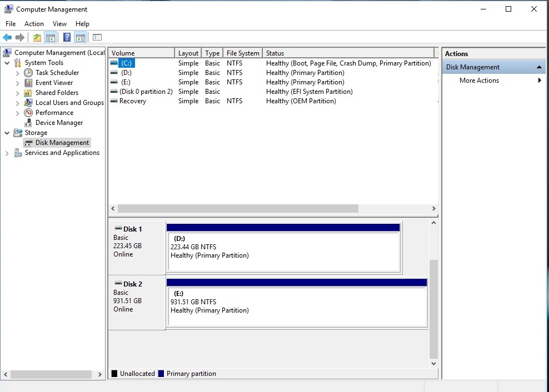The width and height of the screenshot is (549, 392).
Task: Click the Up one level folder icon
Action: (37, 37)
